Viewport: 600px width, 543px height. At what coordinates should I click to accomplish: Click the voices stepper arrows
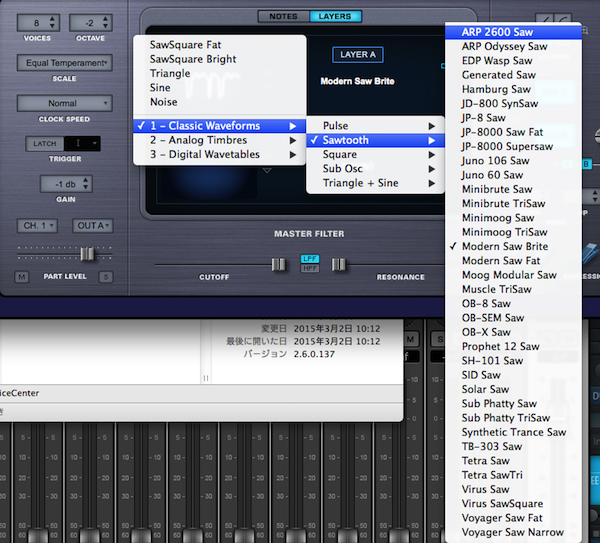coord(52,22)
